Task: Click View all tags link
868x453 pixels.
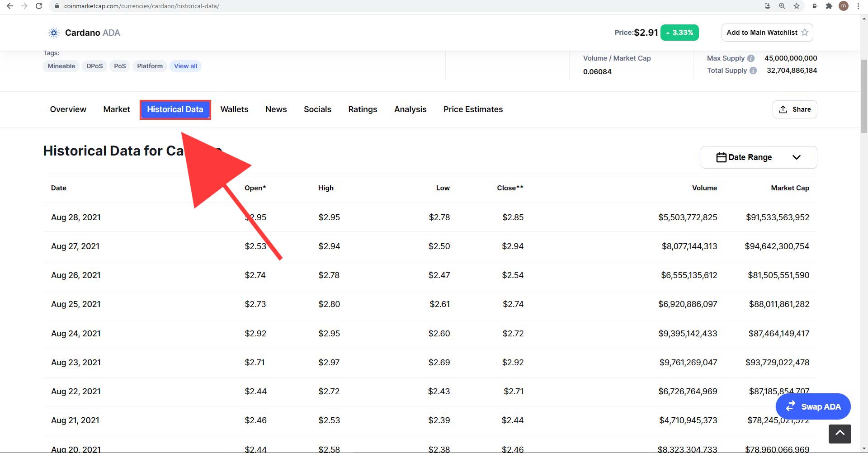Action: point(185,66)
